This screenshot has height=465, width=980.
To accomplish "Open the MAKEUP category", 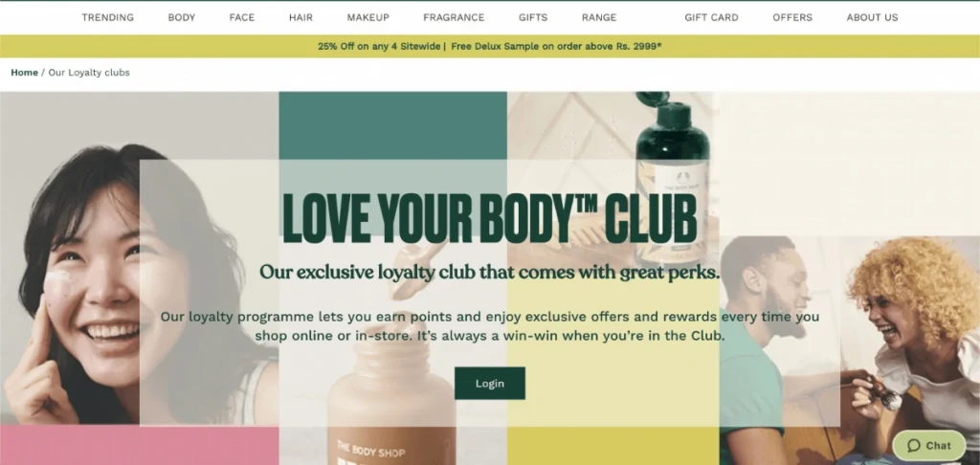I will (368, 17).
